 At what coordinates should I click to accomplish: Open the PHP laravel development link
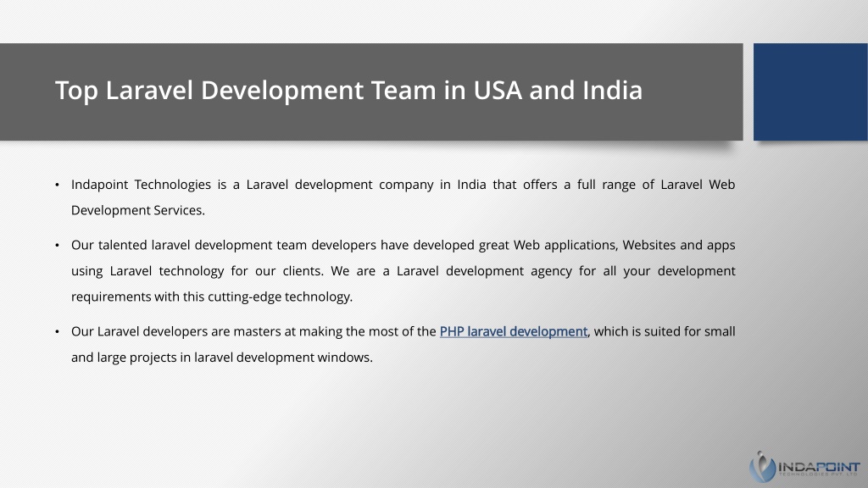513,331
